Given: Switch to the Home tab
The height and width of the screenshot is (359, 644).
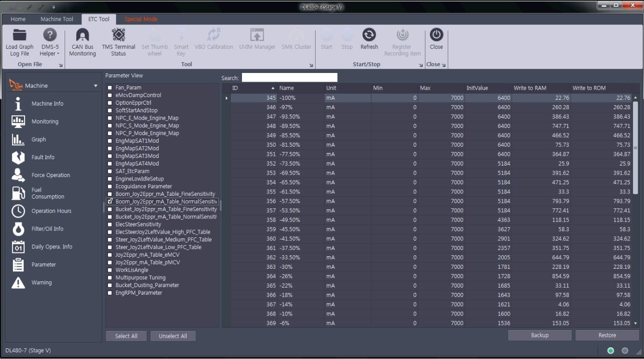Looking at the screenshot, I should point(18,19).
